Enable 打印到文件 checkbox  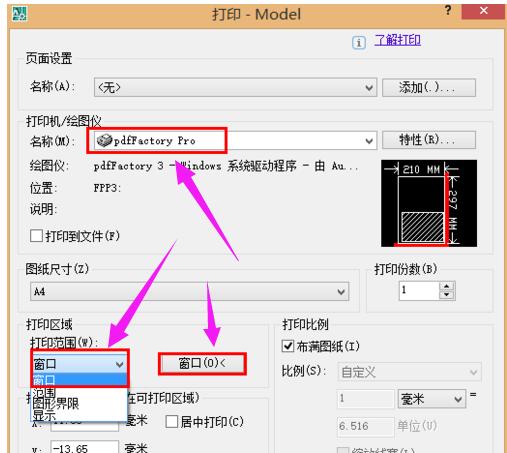pos(36,236)
